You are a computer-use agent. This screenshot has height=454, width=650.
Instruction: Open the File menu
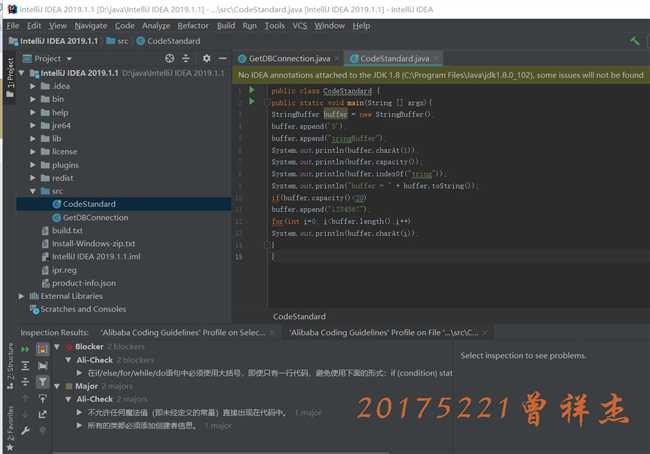pos(13,26)
